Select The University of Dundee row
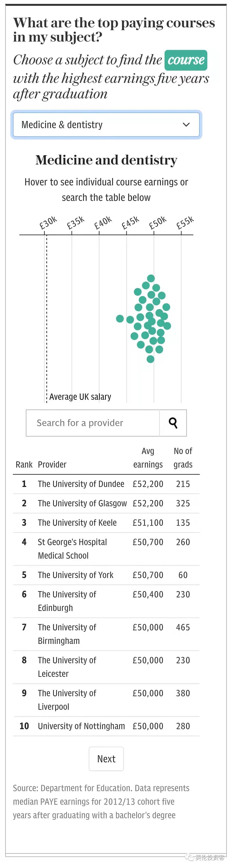 (x=106, y=484)
